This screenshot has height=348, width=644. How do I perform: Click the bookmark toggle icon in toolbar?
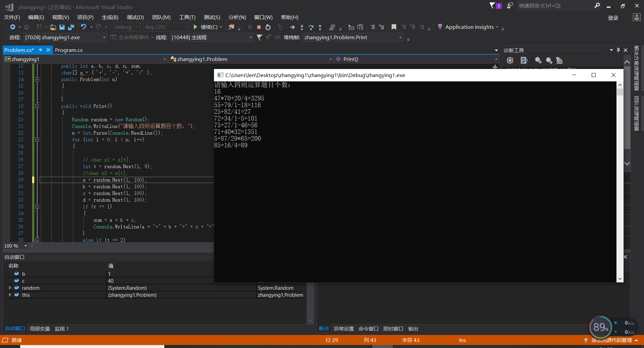click(394, 27)
